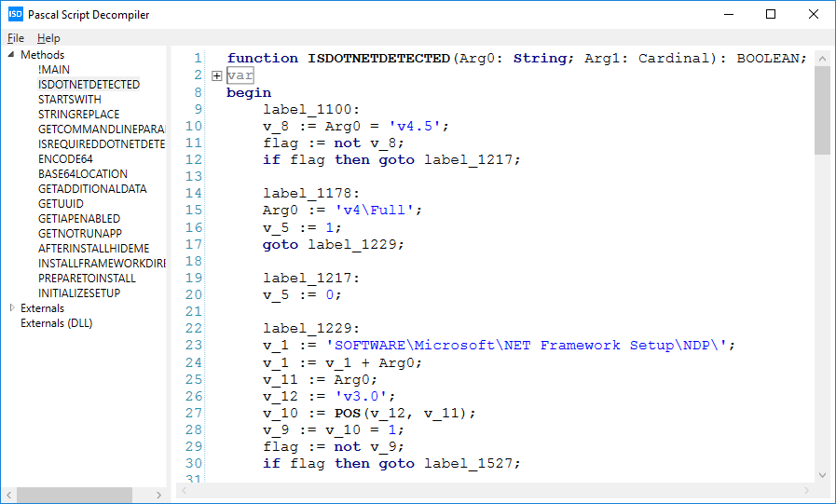Click the ISD application icon in title bar

click(x=16, y=14)
